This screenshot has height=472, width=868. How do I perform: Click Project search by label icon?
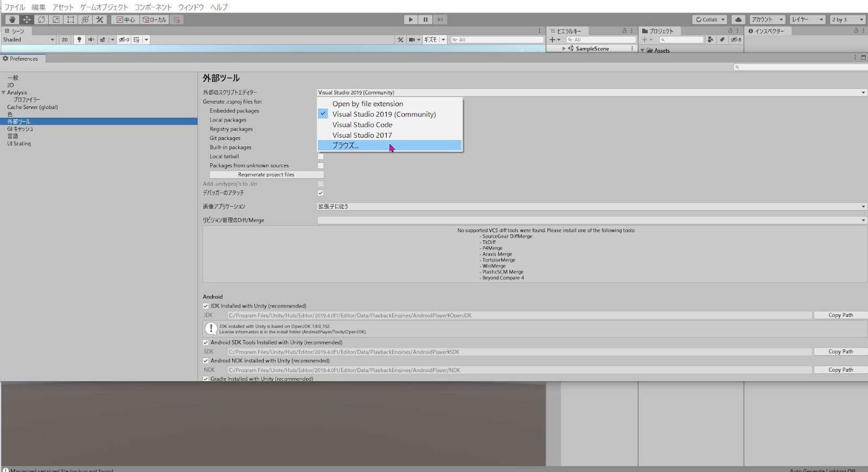[722, 40]
